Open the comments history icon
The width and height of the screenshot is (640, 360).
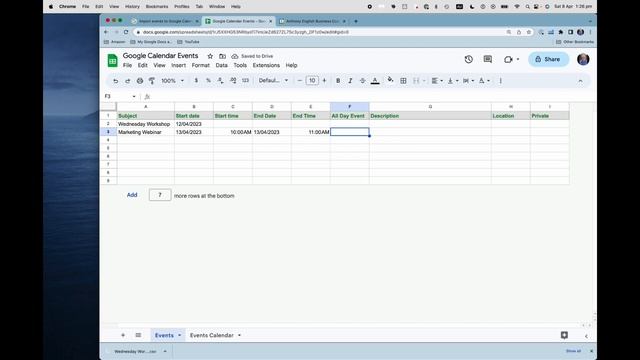pos(487,59)
